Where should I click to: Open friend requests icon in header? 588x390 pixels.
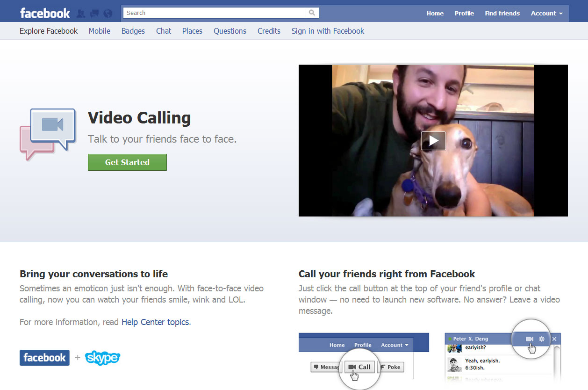point(81,14)
